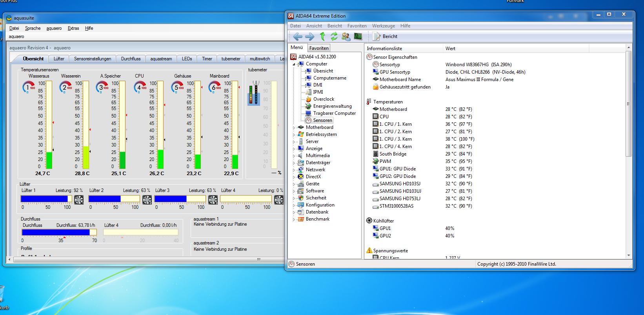Open the Extras menu in aquasuite
The height and width of the screenshot is (315, 644).
point(73,28)
